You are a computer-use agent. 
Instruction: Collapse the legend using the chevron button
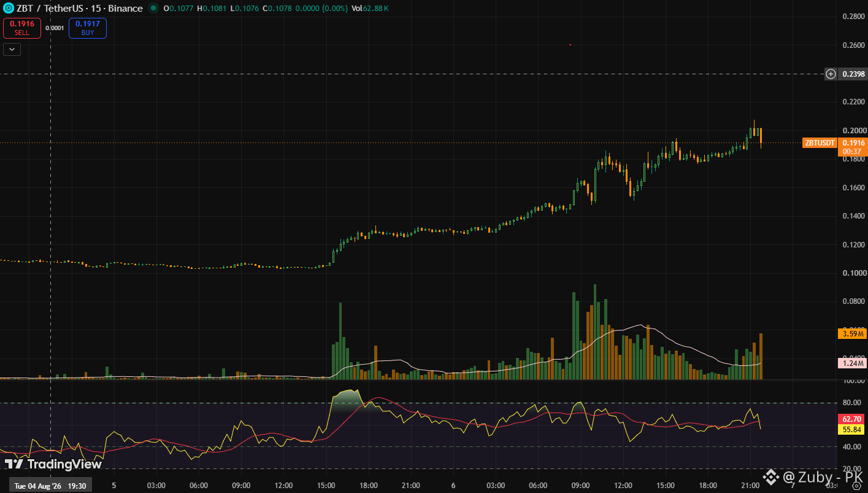pyautogui.click(x=12, y=50)
